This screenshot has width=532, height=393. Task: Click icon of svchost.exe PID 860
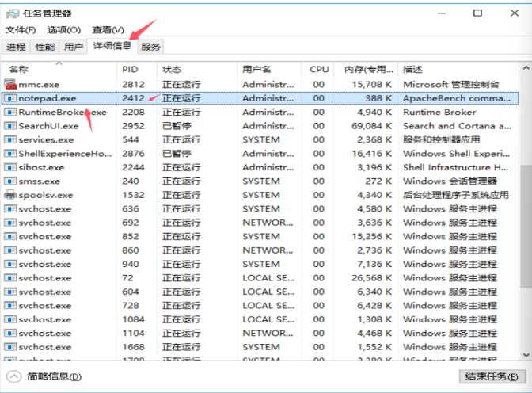click(x=10, y=250)
